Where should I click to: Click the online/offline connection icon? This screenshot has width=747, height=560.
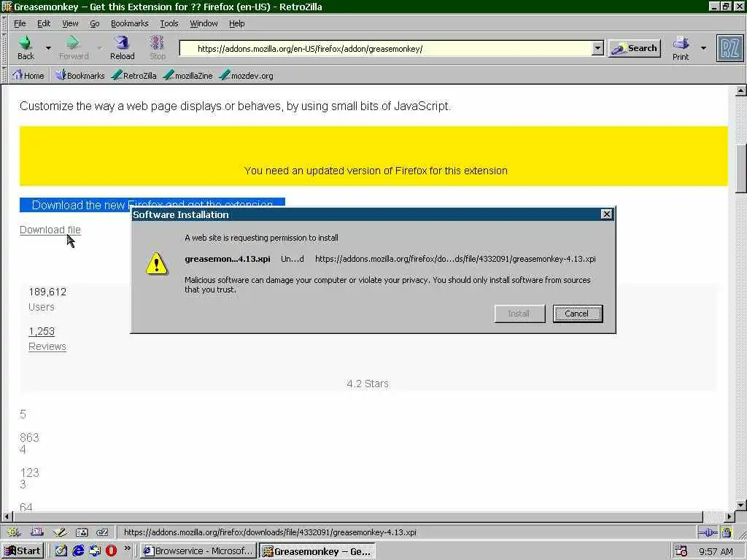coord(707,532)
